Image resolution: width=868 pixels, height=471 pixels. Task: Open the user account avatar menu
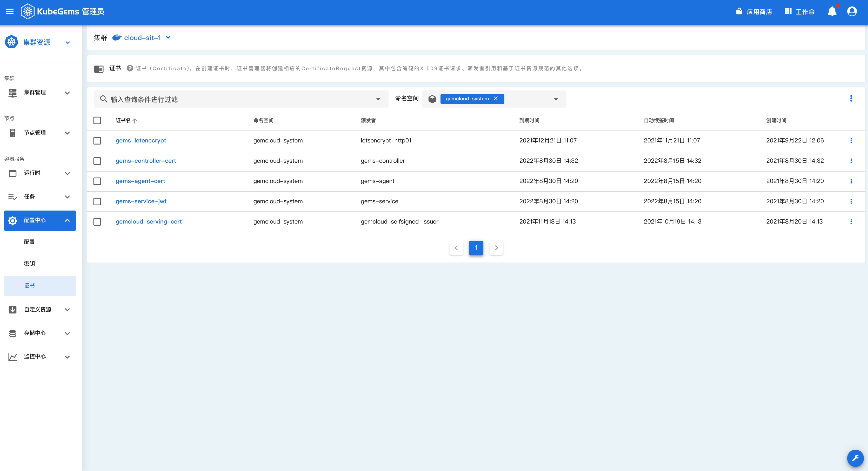click(x=852, y=11)
